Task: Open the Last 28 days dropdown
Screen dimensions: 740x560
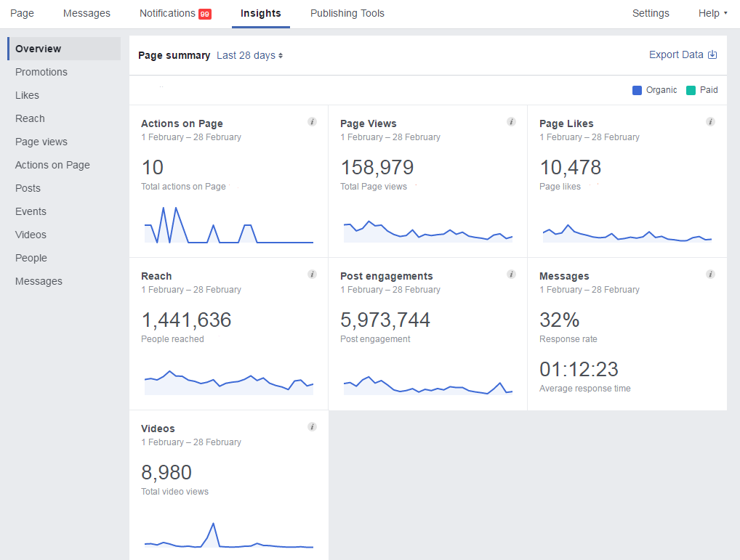Action: pos(249,55)
